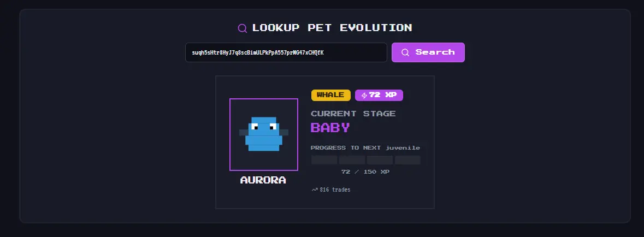644x237 pixels.
Task: Click the AURORA pet name
Action: click(x=263, y=180)
